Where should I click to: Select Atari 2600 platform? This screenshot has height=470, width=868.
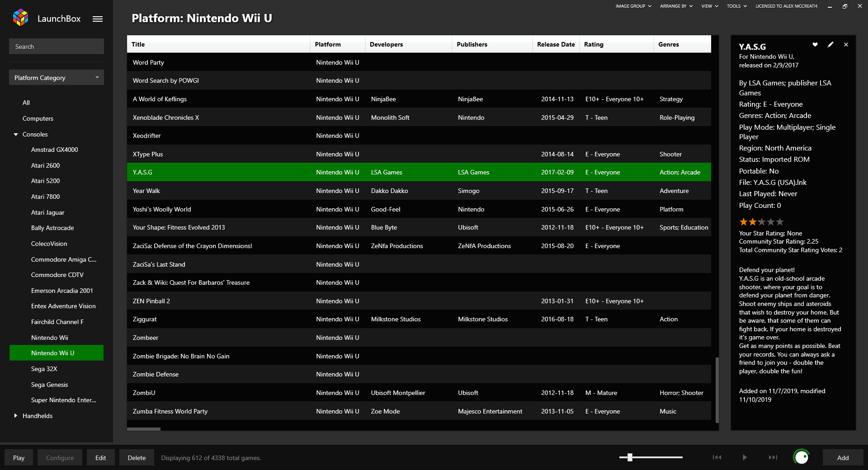click(x=45, y=165)
